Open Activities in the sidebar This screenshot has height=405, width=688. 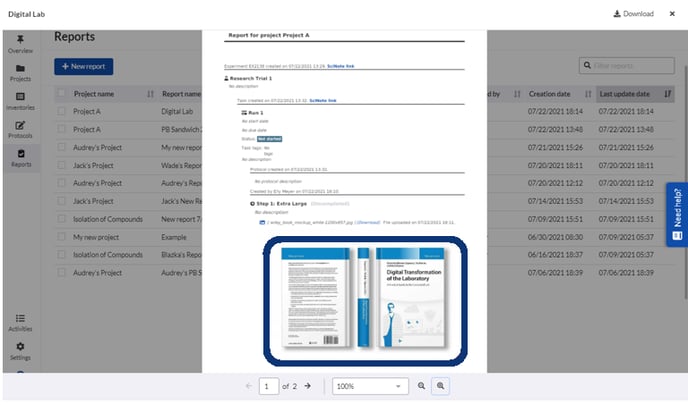[20, 323]
